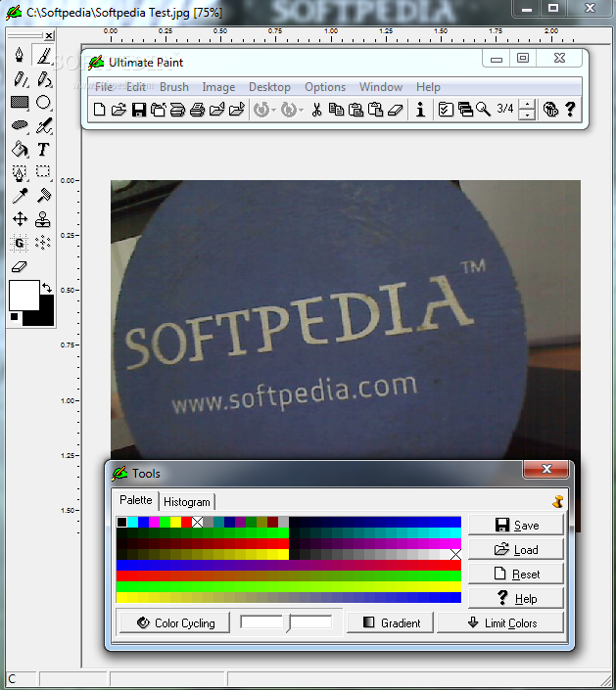The width and height of the screenshot is (616, 690).
Task: Select the paint bucket fill tool
Action: tap(20, 149)
